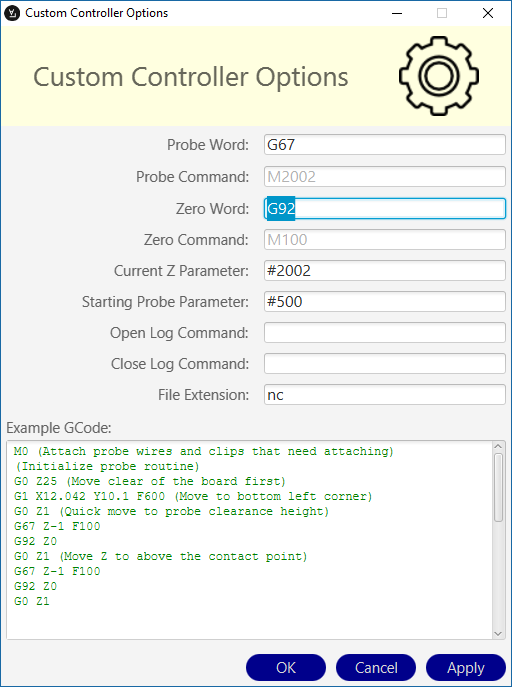Apply the custom controller settings
Image resolution: width=512 pixels, height=687 pixels.
[466, 668]
